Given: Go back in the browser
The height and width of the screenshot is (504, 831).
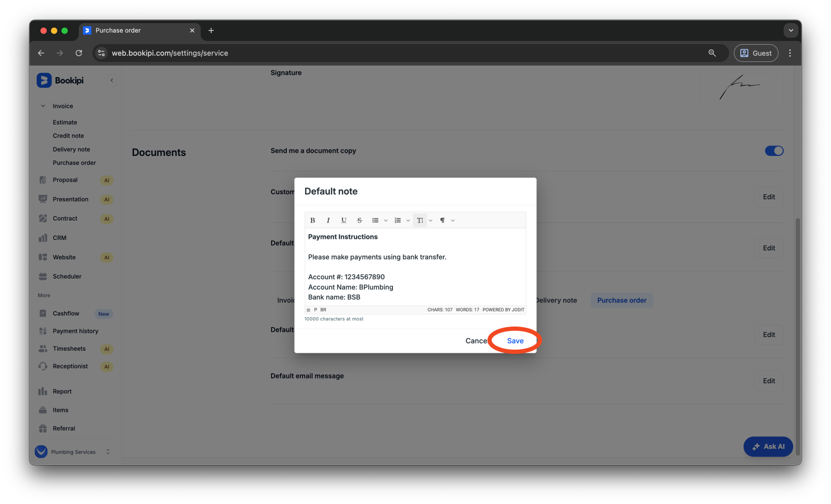Looking at the screenshot, I should [41, 53].
